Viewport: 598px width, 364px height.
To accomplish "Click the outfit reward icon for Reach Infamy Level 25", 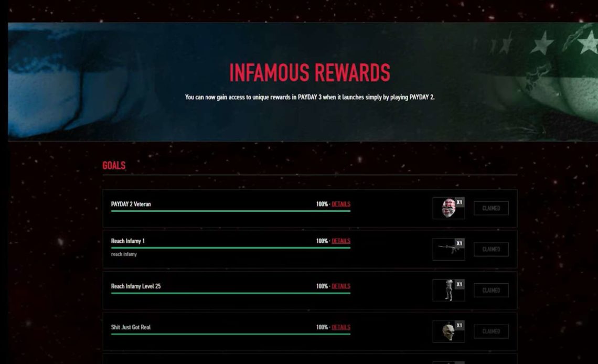I will click(x=448, y=290).
